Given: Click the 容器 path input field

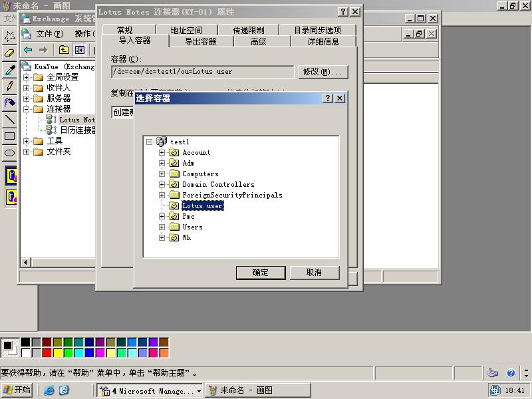Looking at the screenshot, I should (x=203, y=72).
